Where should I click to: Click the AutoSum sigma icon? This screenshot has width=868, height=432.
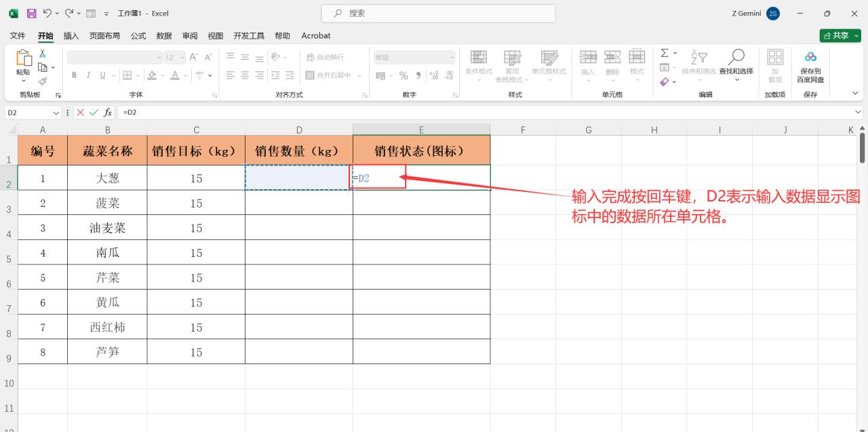[x=665, y=53]
